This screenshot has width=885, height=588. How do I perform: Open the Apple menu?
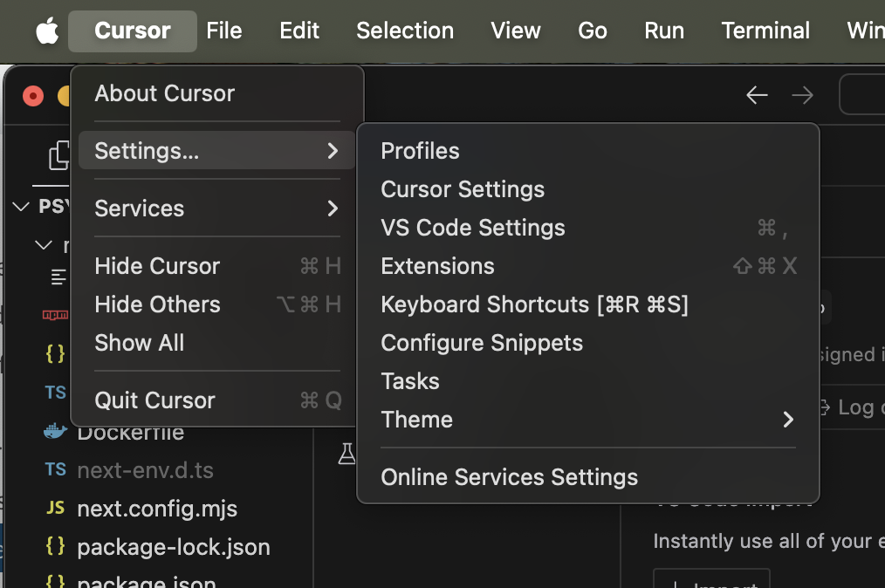tap(46, 31)
